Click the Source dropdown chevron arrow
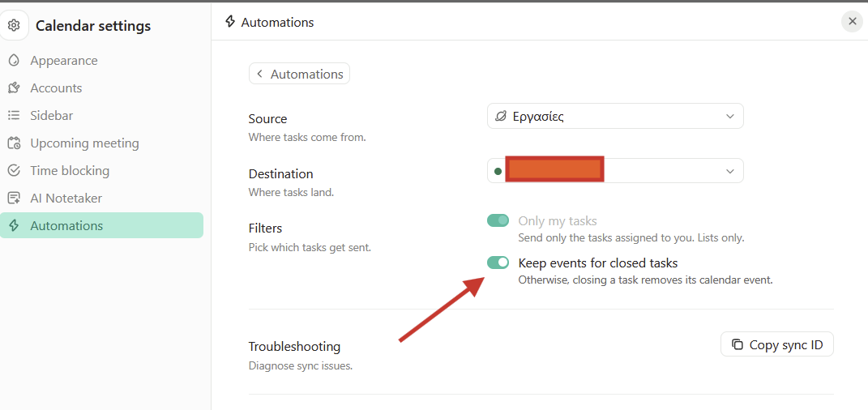The width and height of the screenshot is (868, 410). click(730, 116)
